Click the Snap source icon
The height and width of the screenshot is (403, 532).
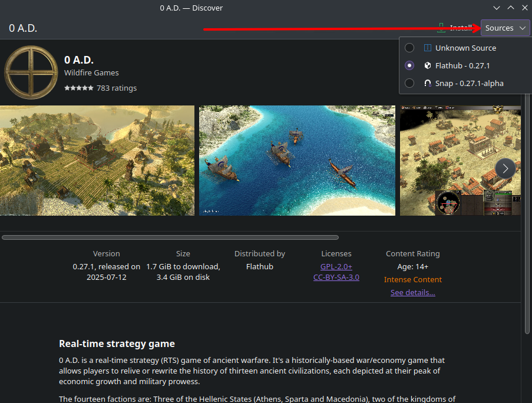pyautogui.click(x=428, y=83)
